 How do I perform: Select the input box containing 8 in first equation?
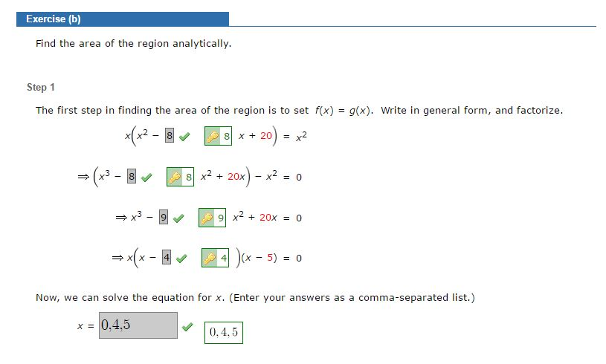click(x=170, y=135)
